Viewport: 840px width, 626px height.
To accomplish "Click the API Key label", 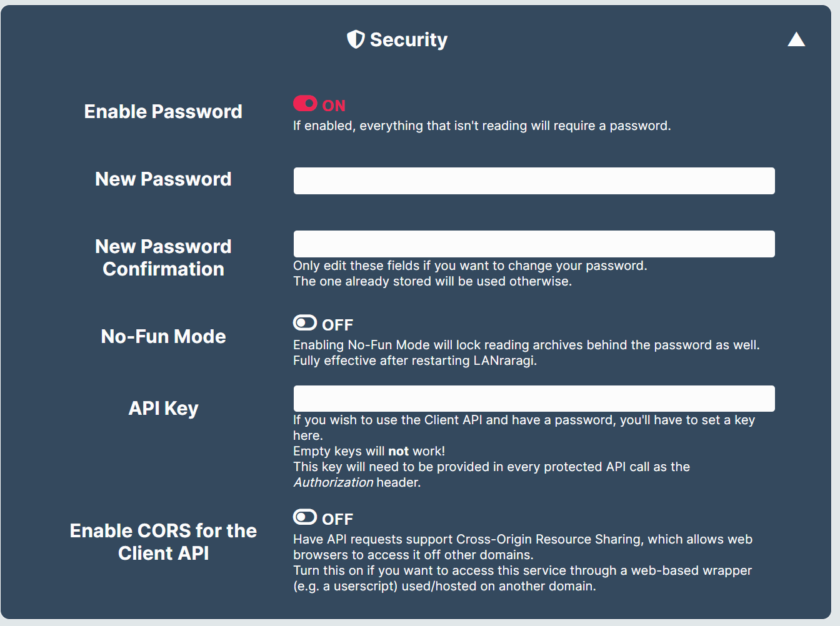I will pos(163,408).
